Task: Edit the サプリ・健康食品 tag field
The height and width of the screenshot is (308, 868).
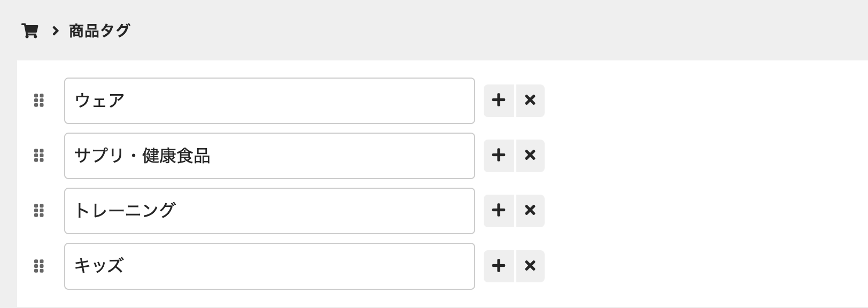Action: click(x=269, y=156)
